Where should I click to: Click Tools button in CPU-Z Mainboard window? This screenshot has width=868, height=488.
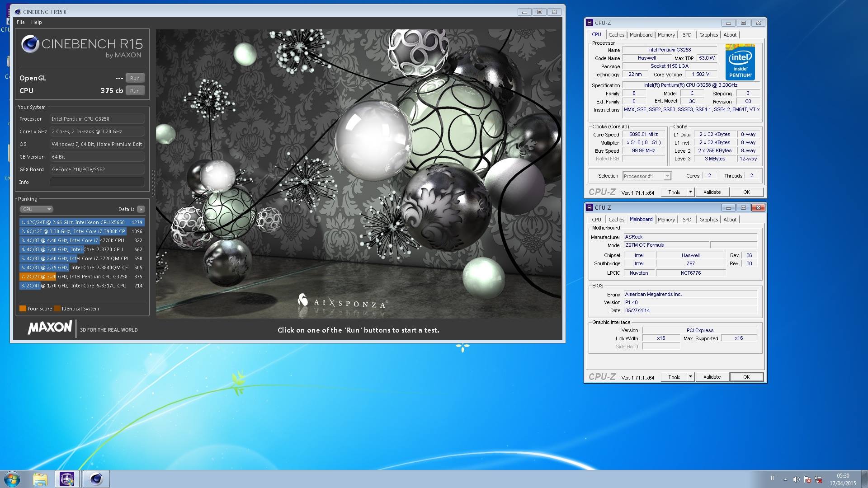tap(674, 377)
